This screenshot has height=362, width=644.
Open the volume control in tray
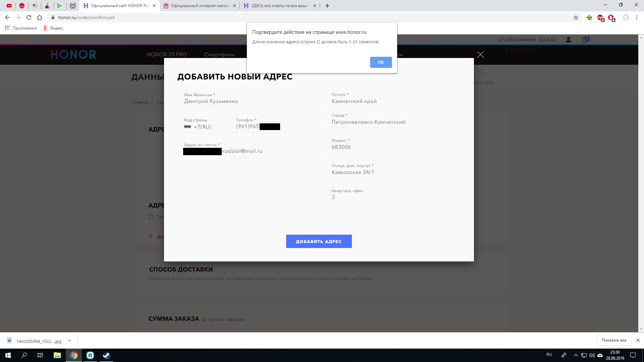coord(592,355)
